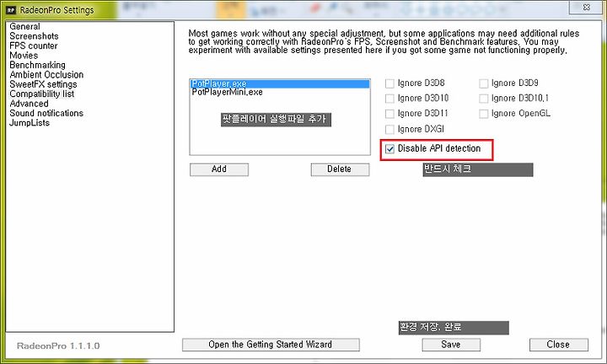Open the General settings page

(x=24, y=26)
